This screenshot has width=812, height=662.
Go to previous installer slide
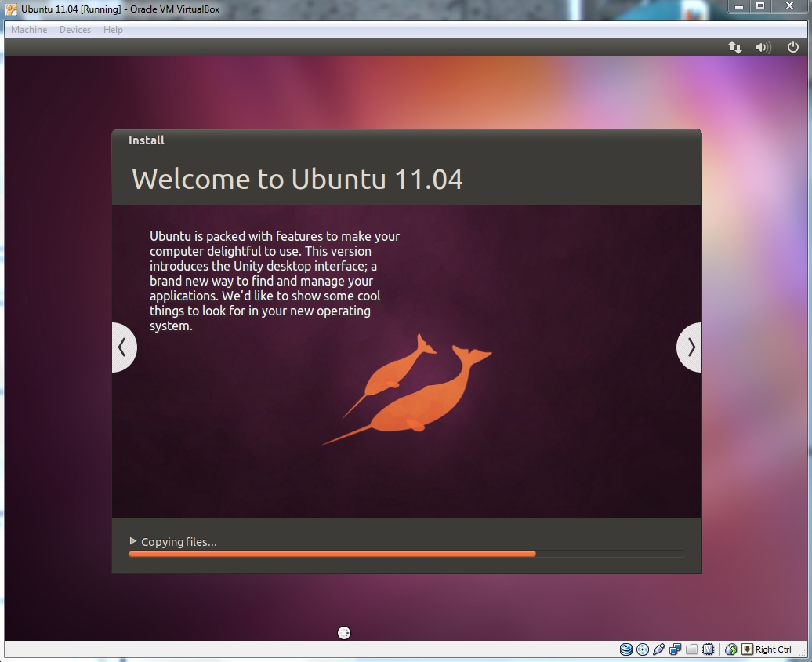coord(124,347)
